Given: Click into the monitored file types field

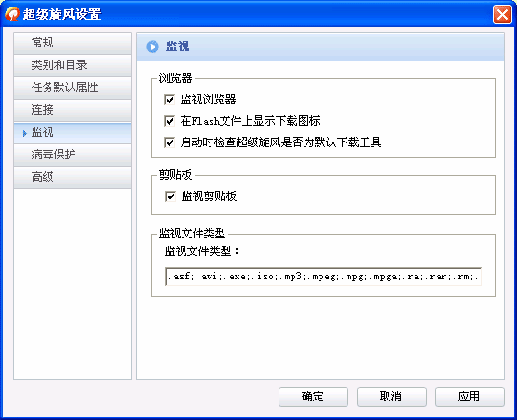Looking at the screenshot, I should click(x=323, y=277).
